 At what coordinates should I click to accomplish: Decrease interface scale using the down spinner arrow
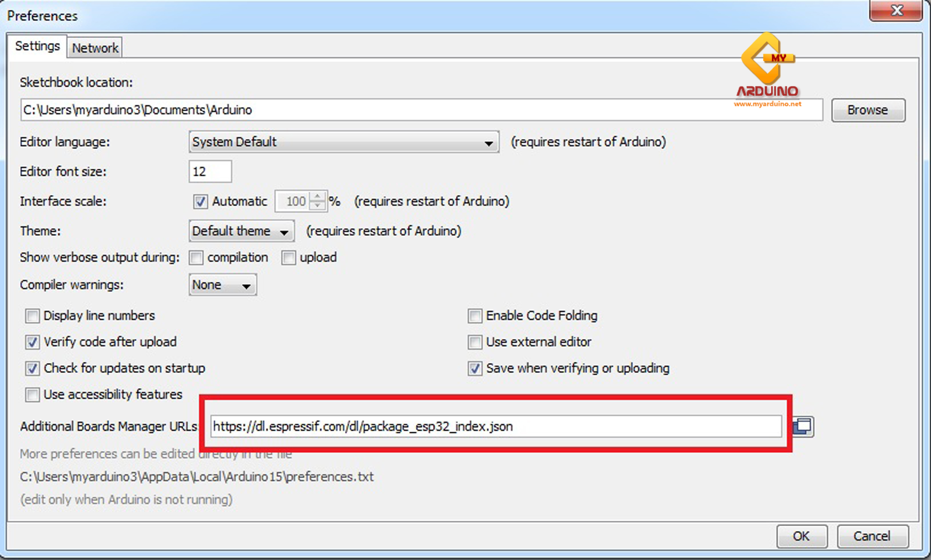[x=318, y=206]
